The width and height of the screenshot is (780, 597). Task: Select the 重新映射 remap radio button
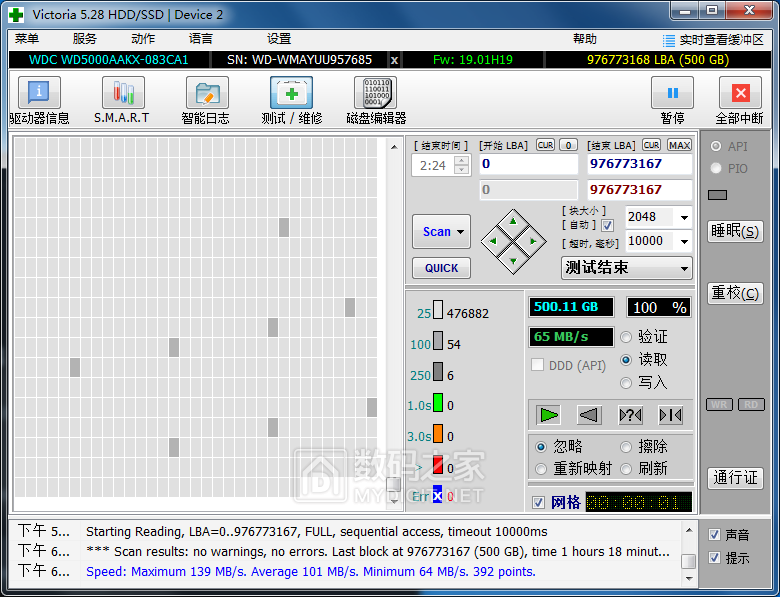(x=541, y=469)
